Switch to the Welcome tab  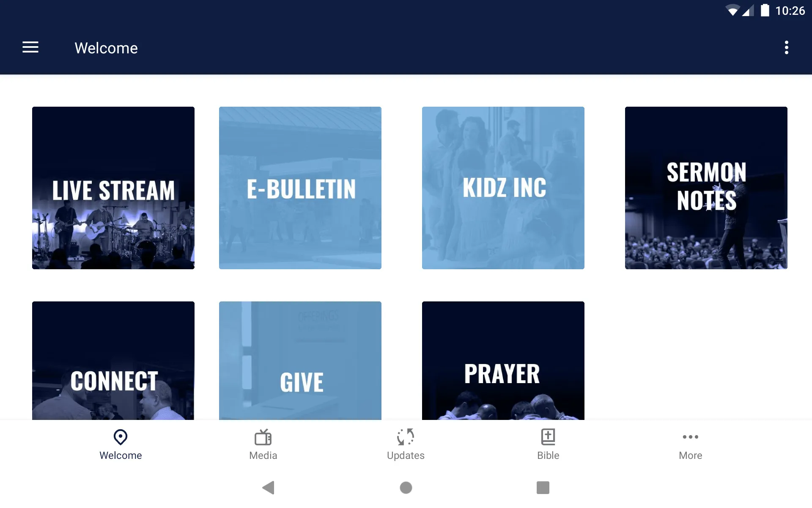pyautogui.click(x=121, y=445)
